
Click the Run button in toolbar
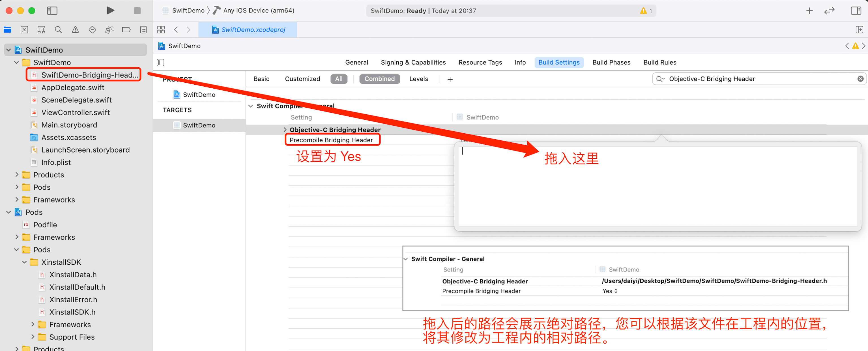[110, 10]
